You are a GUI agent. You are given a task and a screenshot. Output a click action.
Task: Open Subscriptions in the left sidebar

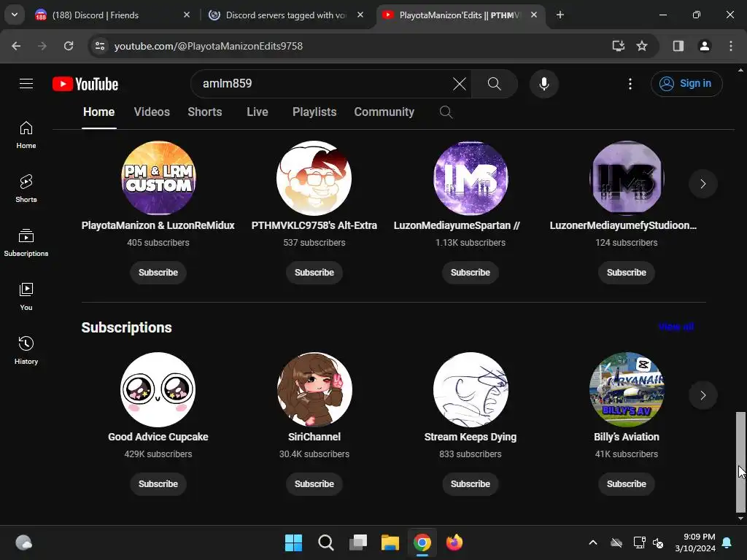pyautogui.click(x=26, y=242)
